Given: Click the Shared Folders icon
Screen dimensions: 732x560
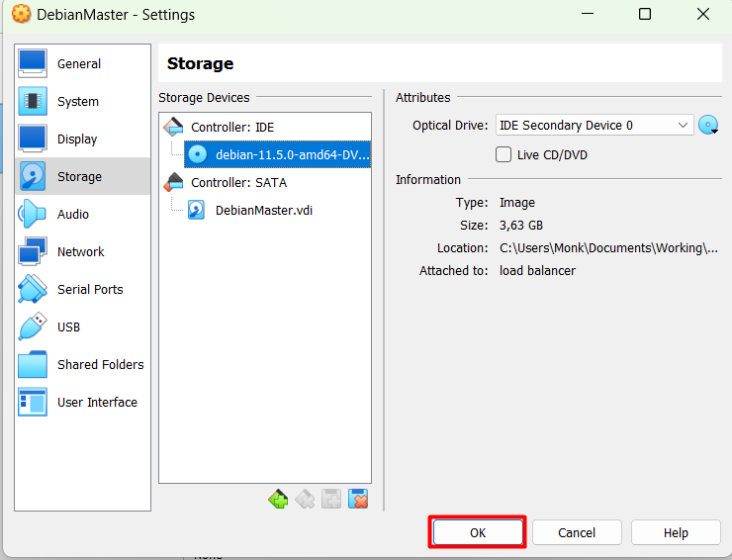Looking at the screenshot, I should 33,364.
